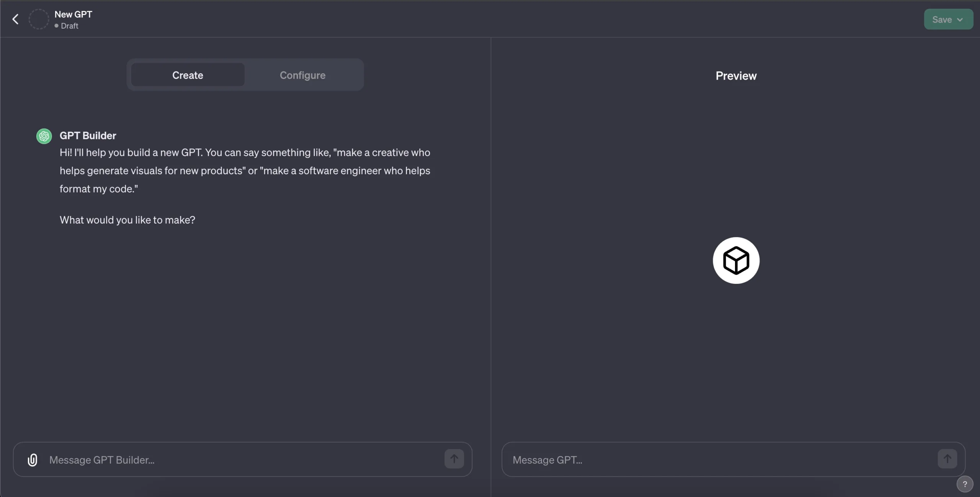Screen dimensions: 980x497
Task: Click the cube icon in the Preview pane
Action: 736,261
